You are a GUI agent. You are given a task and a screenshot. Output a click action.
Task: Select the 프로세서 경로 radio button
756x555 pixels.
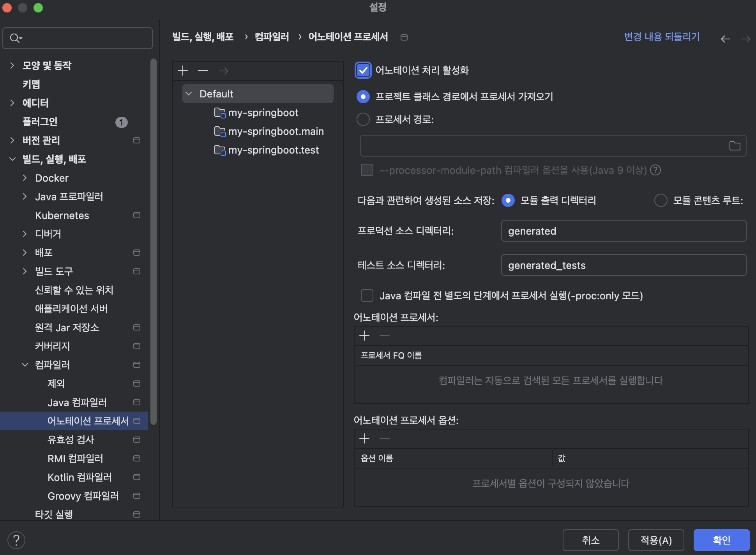[363, 119]
